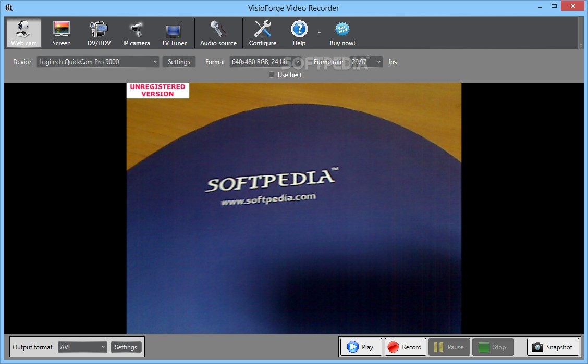Switch to Screen capture source

(62, 33)
